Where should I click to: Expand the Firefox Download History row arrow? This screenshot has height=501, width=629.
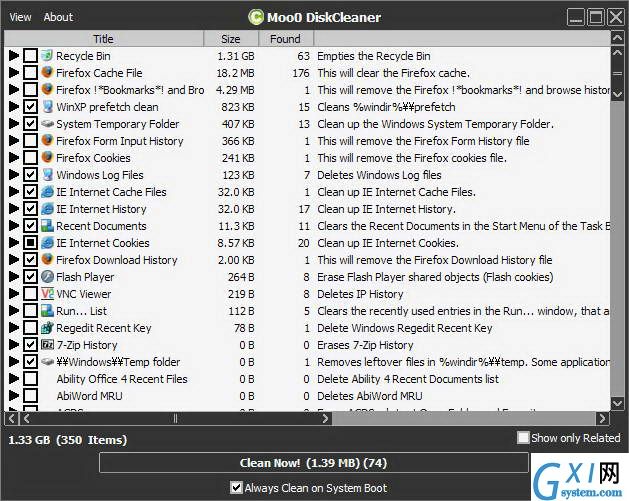click(14, 259)
